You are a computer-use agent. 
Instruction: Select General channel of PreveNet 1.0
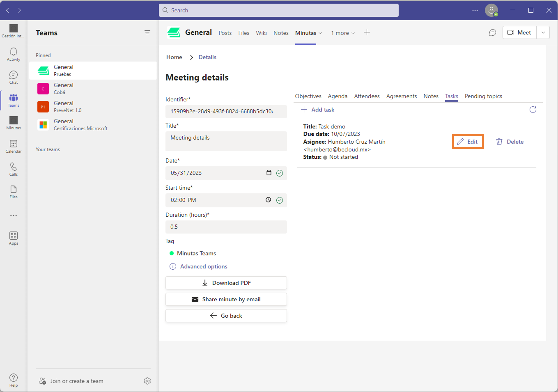(x=93, y=107)
